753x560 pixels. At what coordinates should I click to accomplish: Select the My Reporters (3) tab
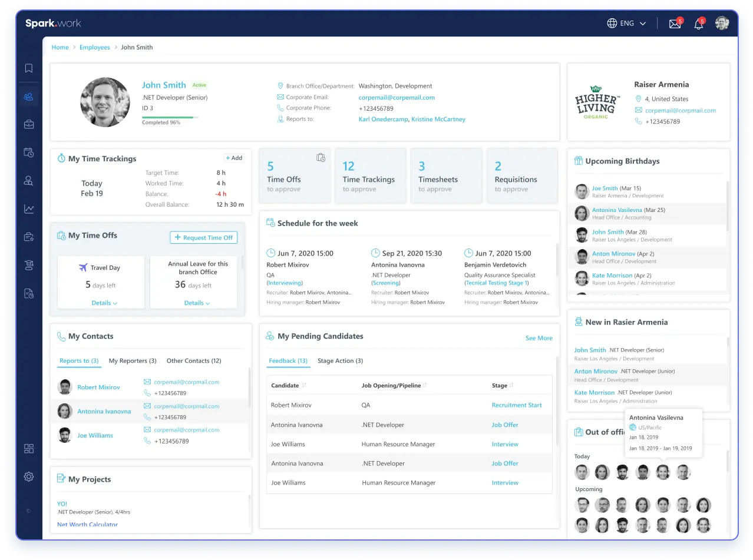(133, 360)
